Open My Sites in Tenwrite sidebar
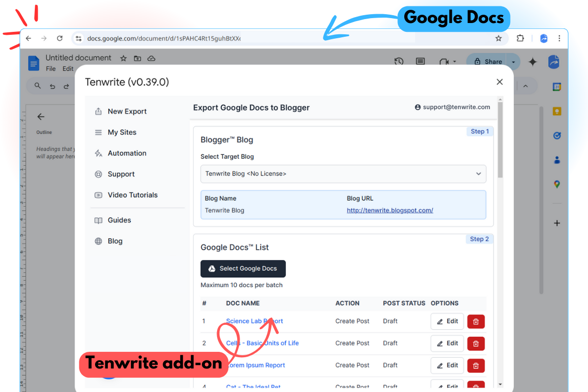 (x=116, y=132)
